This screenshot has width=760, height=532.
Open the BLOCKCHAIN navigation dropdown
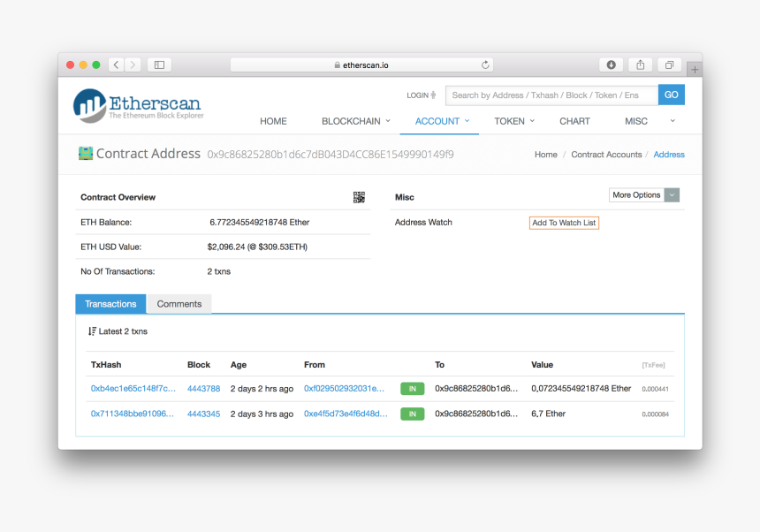coord(355,121)
